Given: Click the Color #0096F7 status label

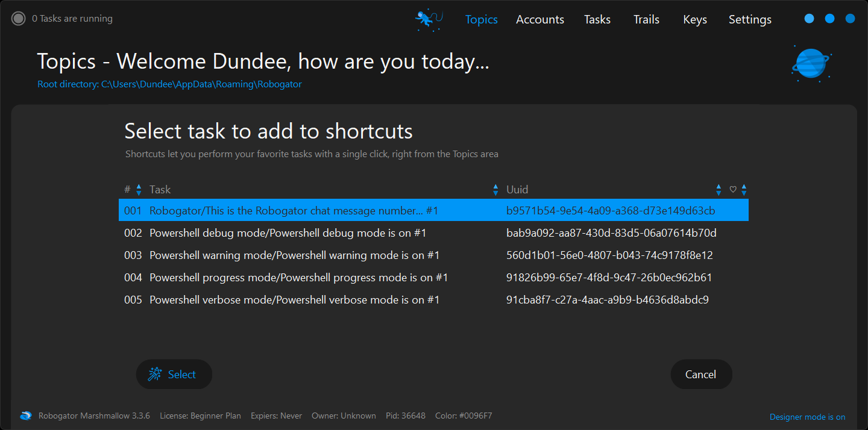Looking at the screenshot, I should pos(464,416).
